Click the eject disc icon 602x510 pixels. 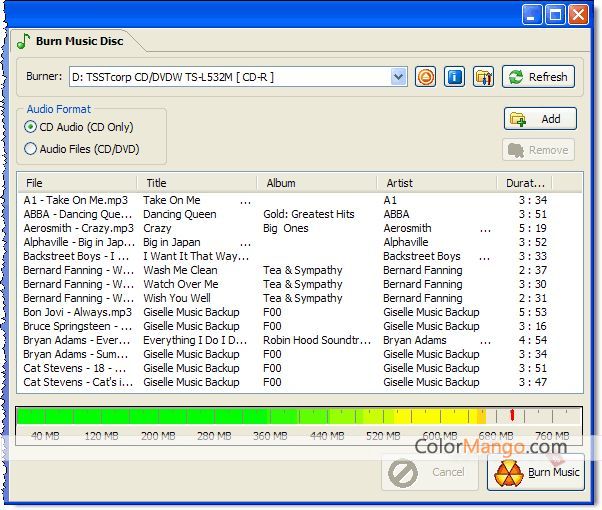(x=426, y=77)
